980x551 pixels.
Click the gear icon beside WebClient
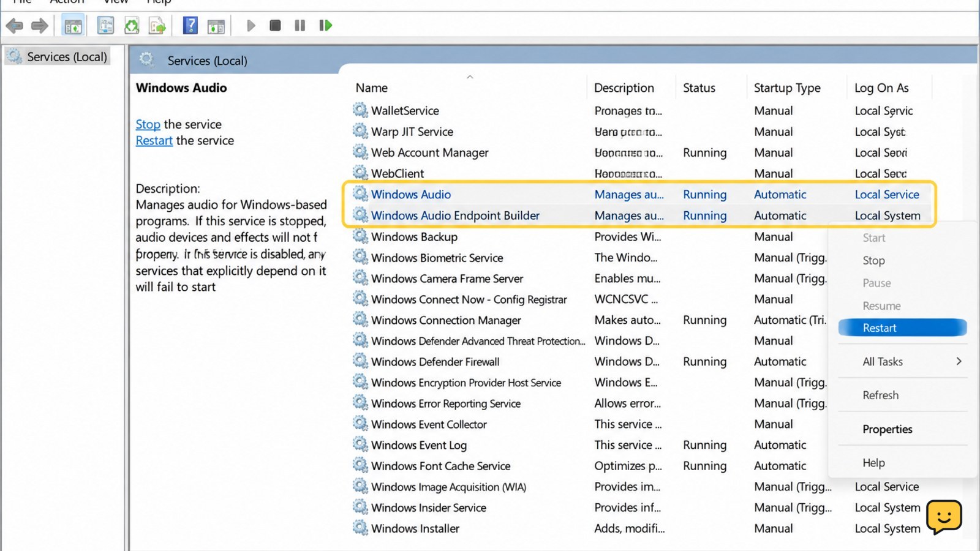[x=360, y=173]
